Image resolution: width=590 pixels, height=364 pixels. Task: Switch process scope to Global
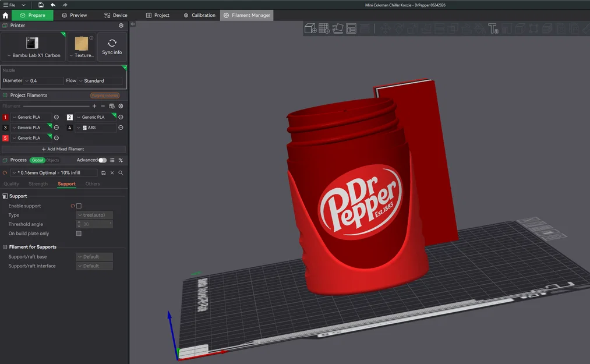[37, 160]
